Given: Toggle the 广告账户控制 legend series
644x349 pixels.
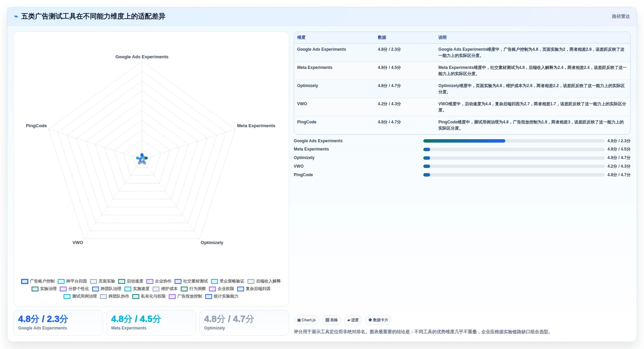Looking at the screenshot, I should coord(38,281).
